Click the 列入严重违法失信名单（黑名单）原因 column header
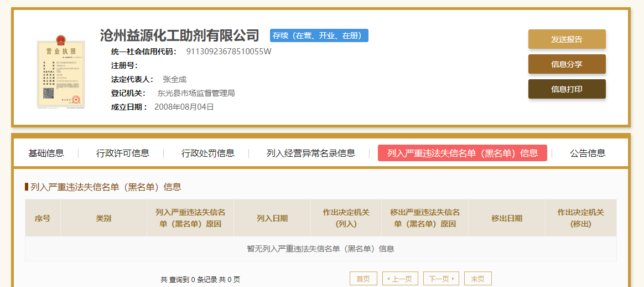Screen dimensions: 644x287 190,218
